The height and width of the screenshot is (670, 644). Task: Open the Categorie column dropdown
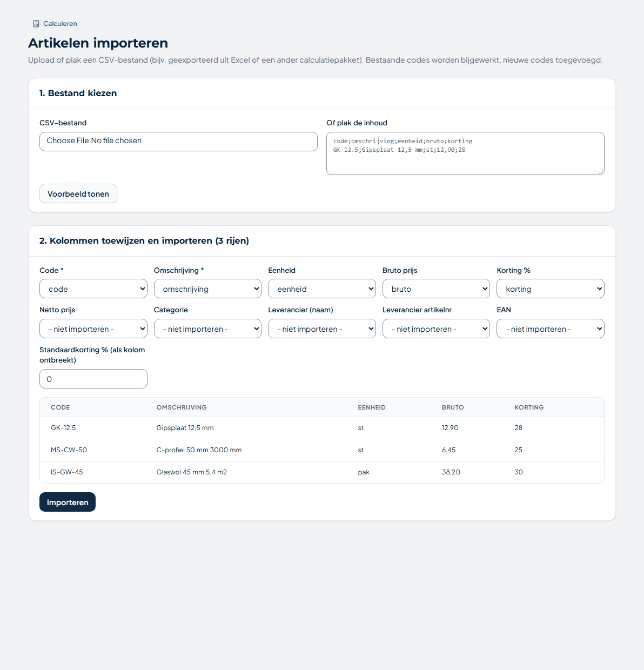coord(207,329)
